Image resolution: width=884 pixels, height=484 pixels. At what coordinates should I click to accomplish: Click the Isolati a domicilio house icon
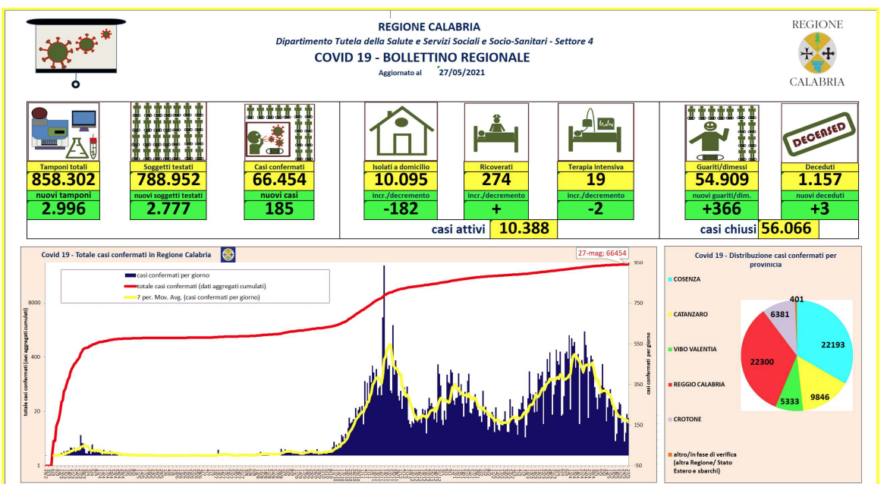400,131
